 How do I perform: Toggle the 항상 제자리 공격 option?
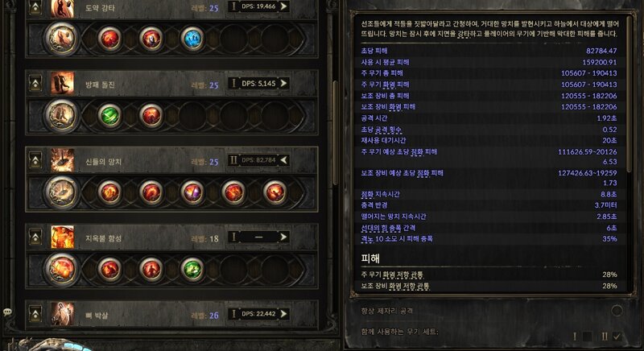(617, 311)
